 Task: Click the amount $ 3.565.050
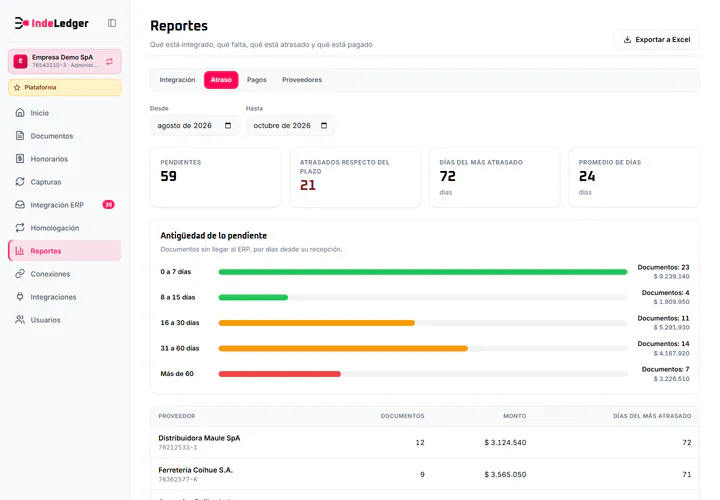click(x=505, y=475)
